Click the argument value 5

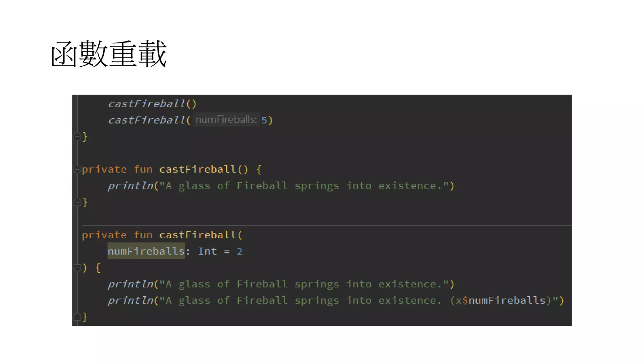pos(264,120)
